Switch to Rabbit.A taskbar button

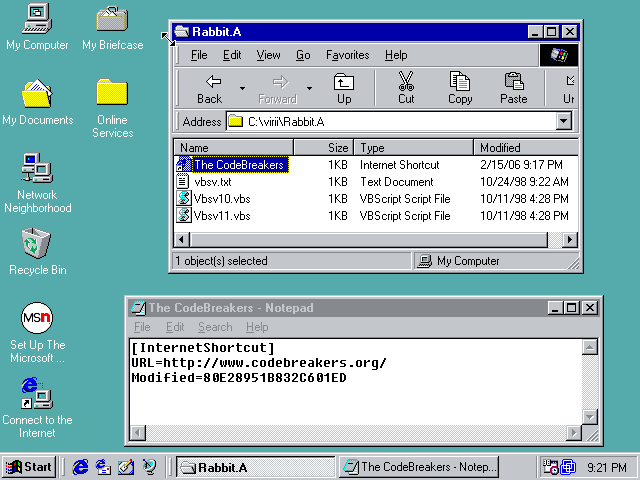[256, 467]
